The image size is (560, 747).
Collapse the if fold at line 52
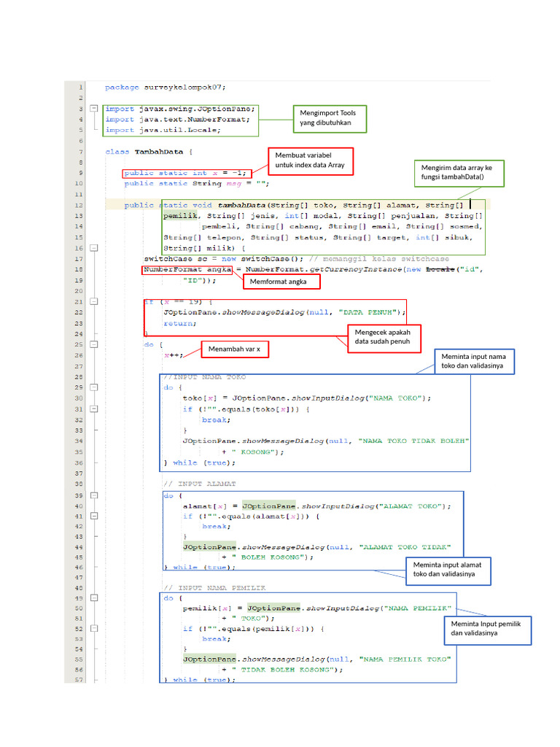pos(94,628)
